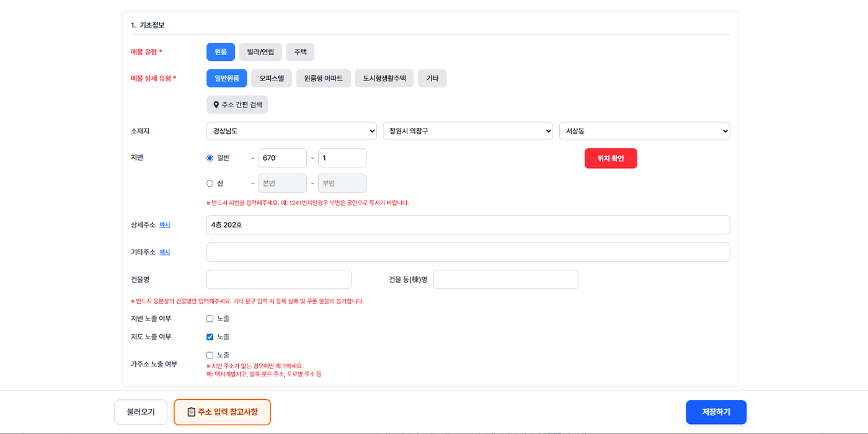Select 산 radio button for 지번

[x=210, y=184]
